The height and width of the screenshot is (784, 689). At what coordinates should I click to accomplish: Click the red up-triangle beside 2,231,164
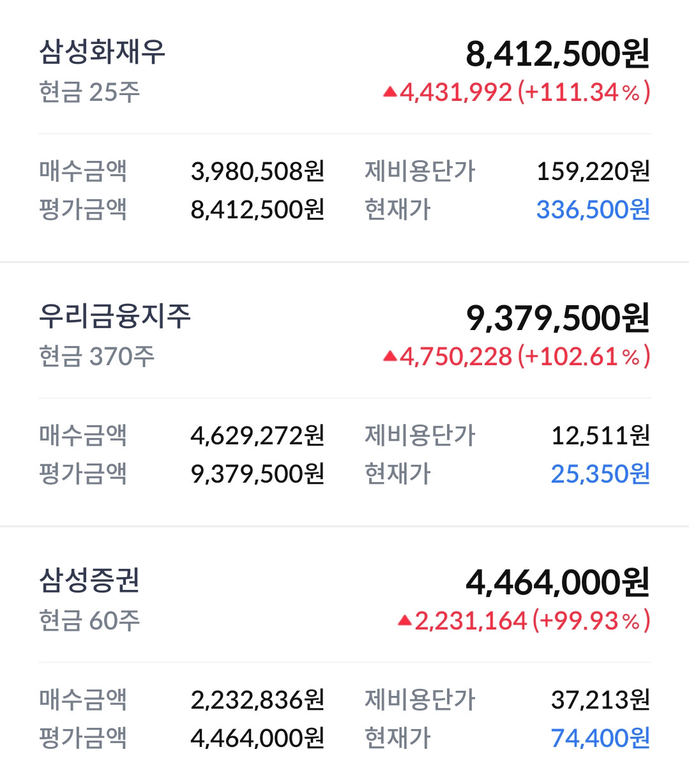point(404,621)
